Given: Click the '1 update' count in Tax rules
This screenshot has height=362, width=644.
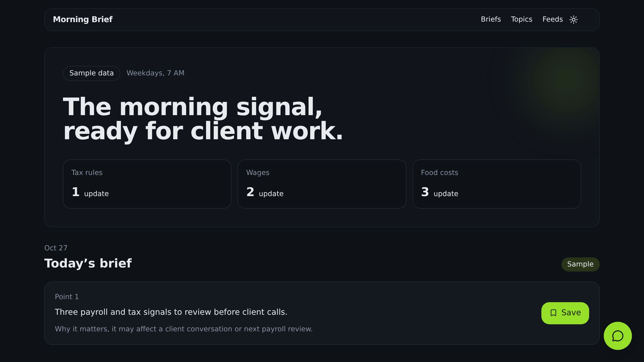Looking at the screenshot, I should pyautogui.click(x=90, y=192).
